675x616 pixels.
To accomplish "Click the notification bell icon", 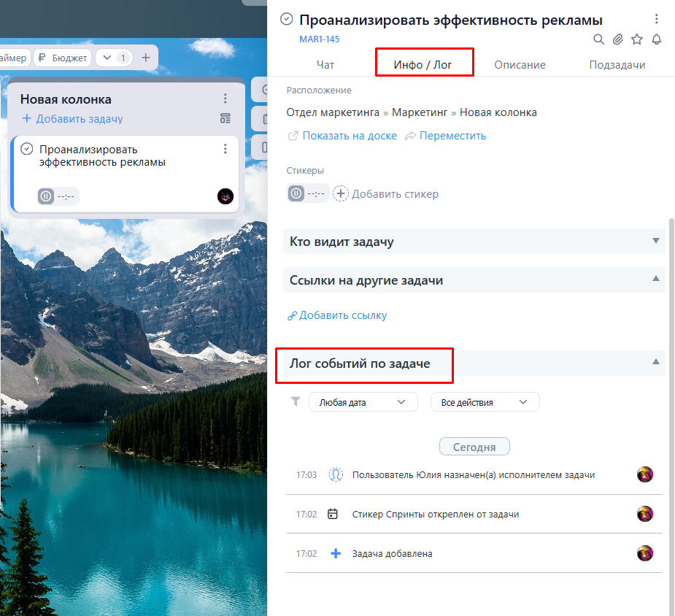I will [657, 39].
